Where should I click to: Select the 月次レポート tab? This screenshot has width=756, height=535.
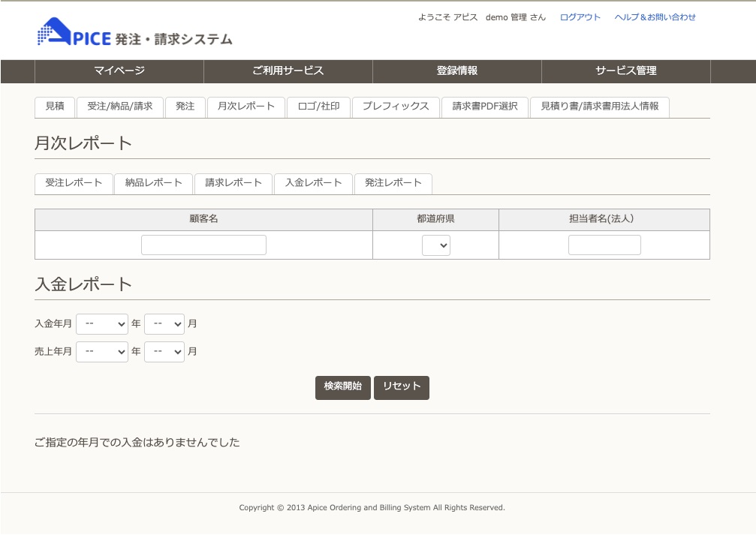coord(246,107)
